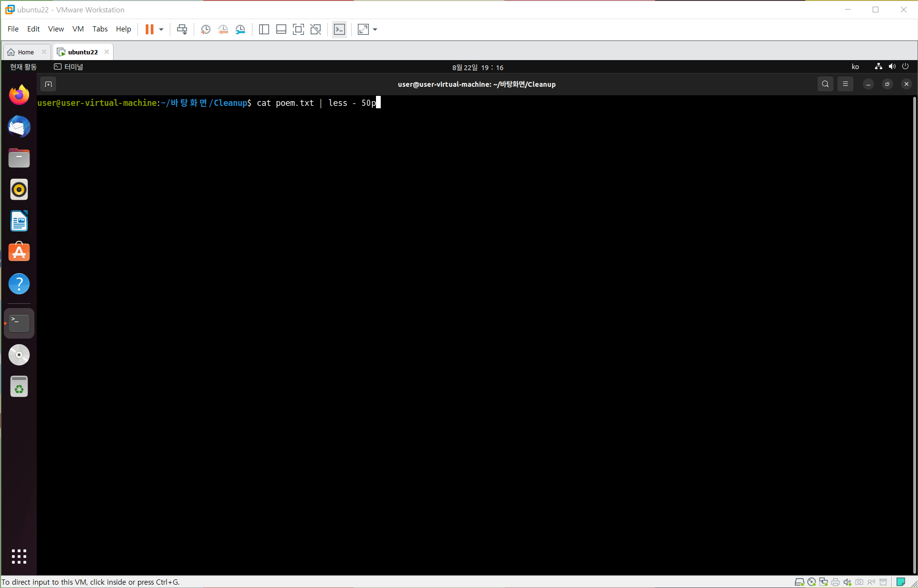
Task: Open the power options dropdown arrow
Action: click(161, 30)
